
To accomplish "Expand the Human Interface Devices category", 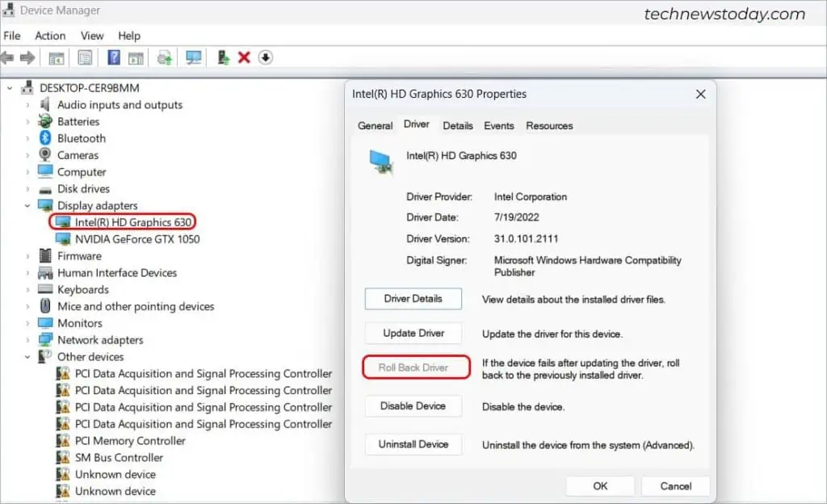I will [x=27, y=273].
